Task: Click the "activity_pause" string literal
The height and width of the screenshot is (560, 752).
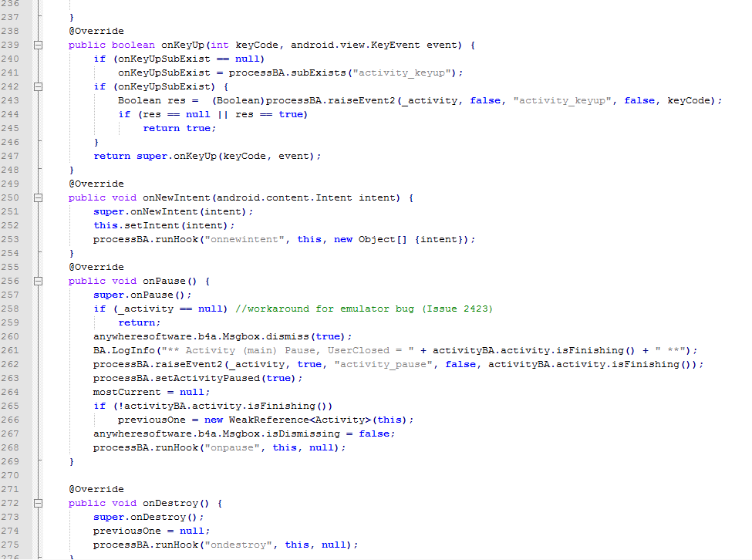Action: (x=383, y=364)
